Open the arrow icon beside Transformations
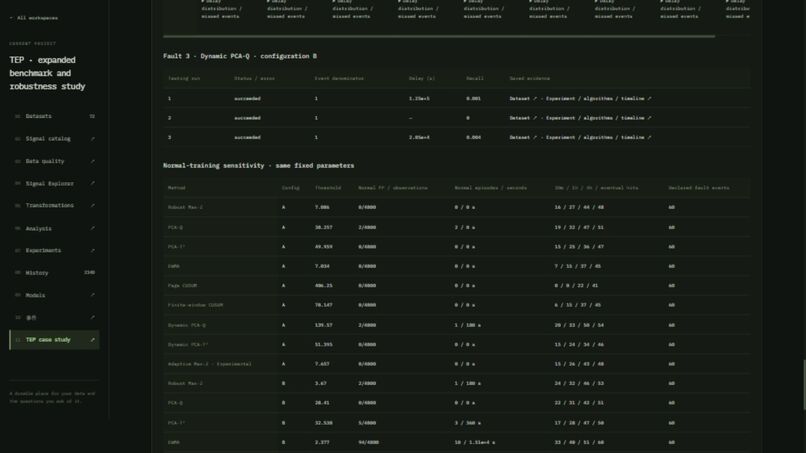The image size is (806, 453). (93, 205)
